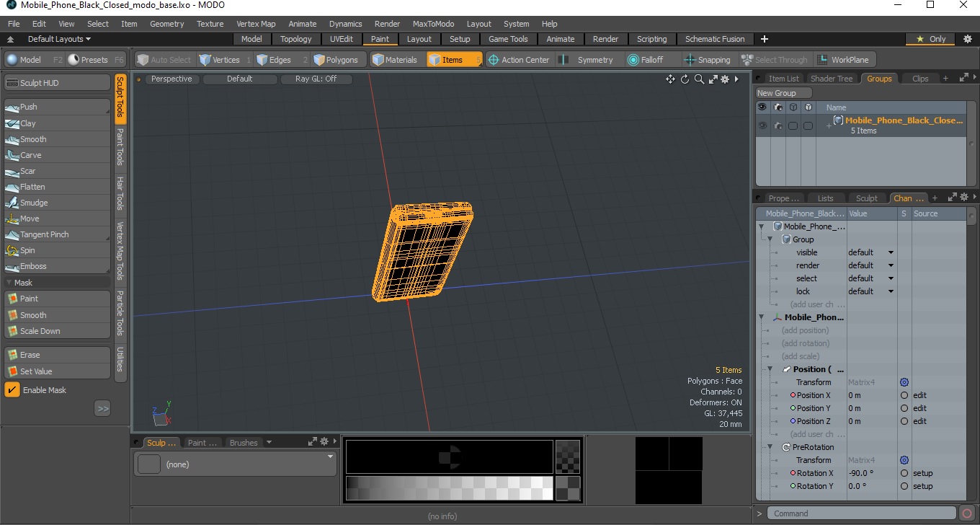Open the Default Layouts dropdown
Viewport: 980px width, 525px height.
[59, 39]
